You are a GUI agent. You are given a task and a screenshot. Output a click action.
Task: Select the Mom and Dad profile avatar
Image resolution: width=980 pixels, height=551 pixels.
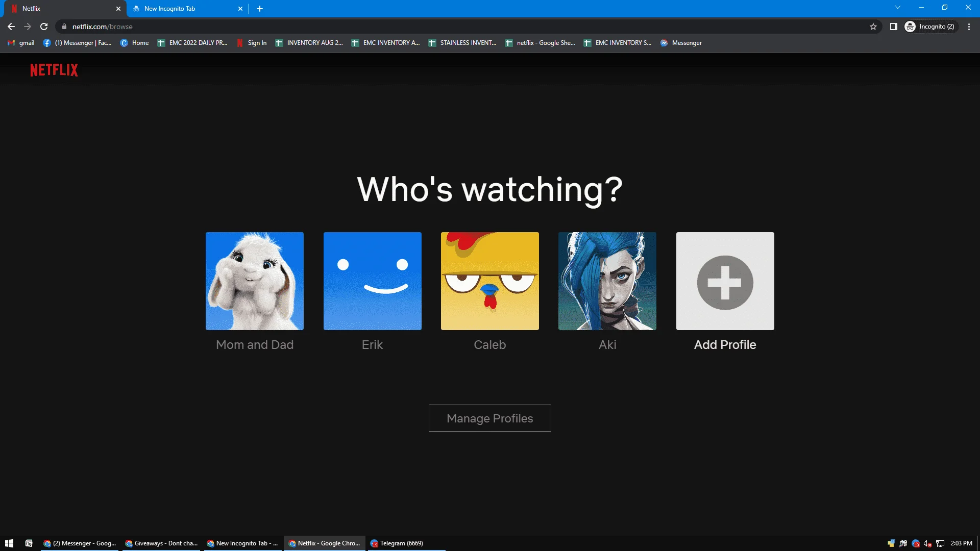tap(255, 281)
